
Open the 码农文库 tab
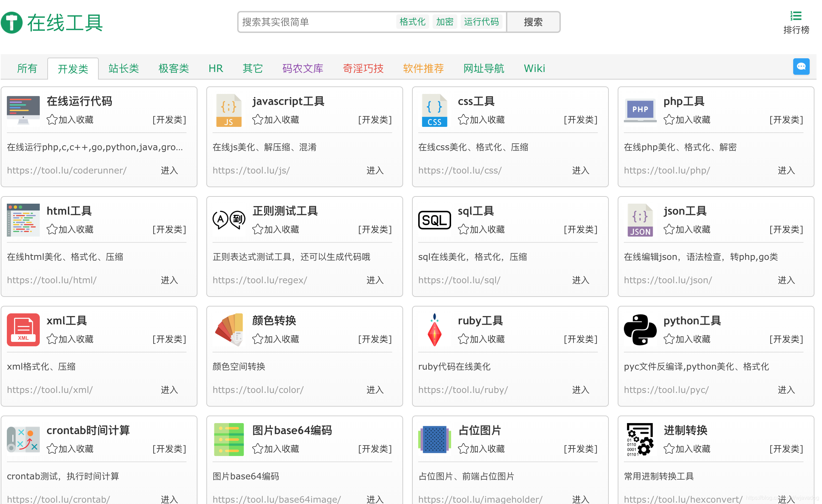(303, 69)
